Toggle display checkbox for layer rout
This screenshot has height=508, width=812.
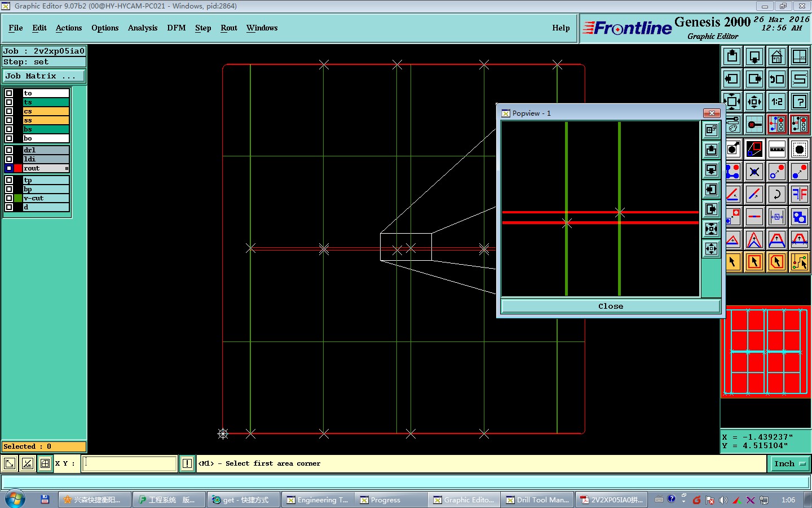coord(9,168)
